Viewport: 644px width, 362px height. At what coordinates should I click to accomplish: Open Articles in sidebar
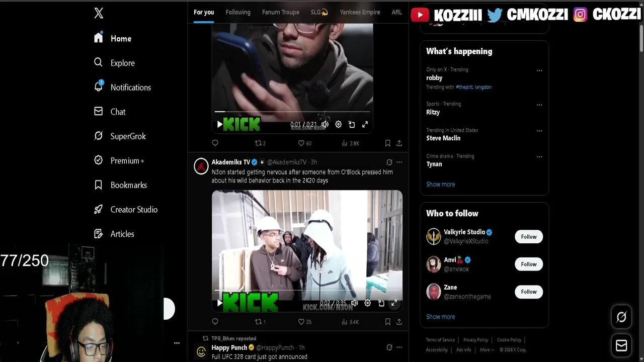(x=114, y=234)
